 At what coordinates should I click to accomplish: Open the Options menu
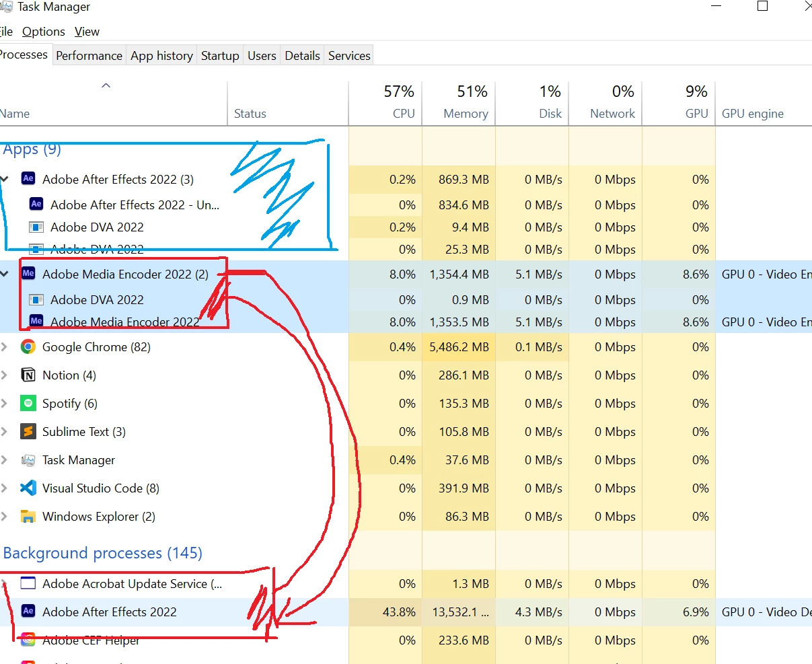coord(44,32)
